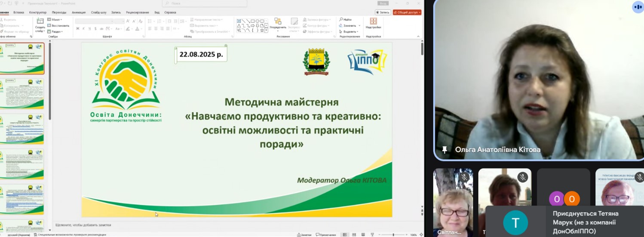Image resolution: width=644 pixels, height=237 pixels.
Task: Click the clear formatting icon
Action: (141, 21)
